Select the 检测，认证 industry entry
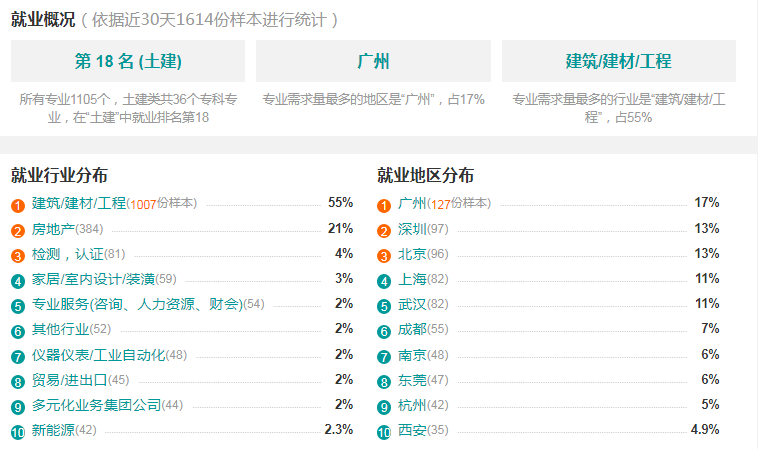The width and height of the screenshot is (758, 449). tap(68, 254)
